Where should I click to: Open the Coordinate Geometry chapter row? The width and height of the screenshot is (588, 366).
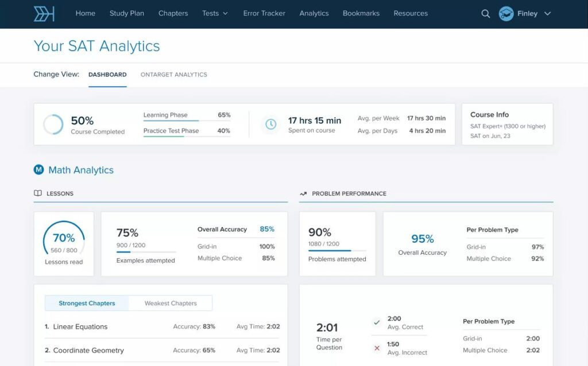click(162, 351)
